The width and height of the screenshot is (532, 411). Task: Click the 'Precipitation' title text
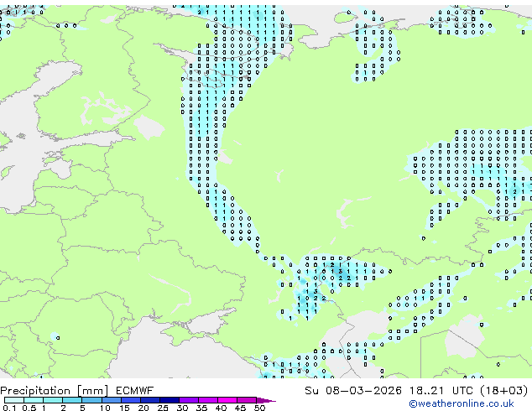click(35, 391)
